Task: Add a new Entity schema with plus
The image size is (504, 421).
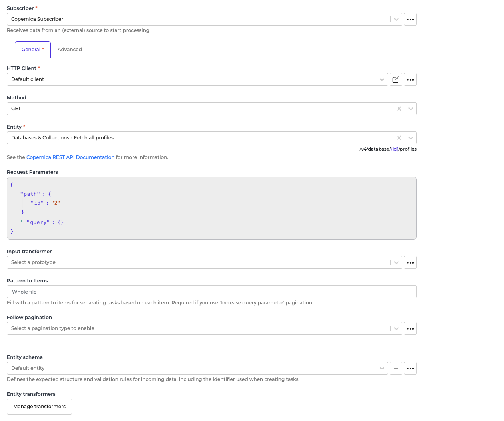Action: coord(396,368)
